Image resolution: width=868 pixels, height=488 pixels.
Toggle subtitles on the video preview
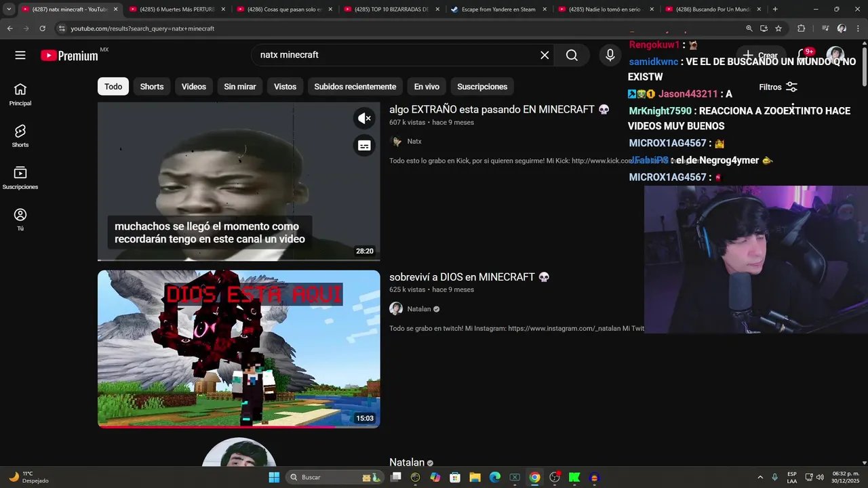tap(364, 146)
